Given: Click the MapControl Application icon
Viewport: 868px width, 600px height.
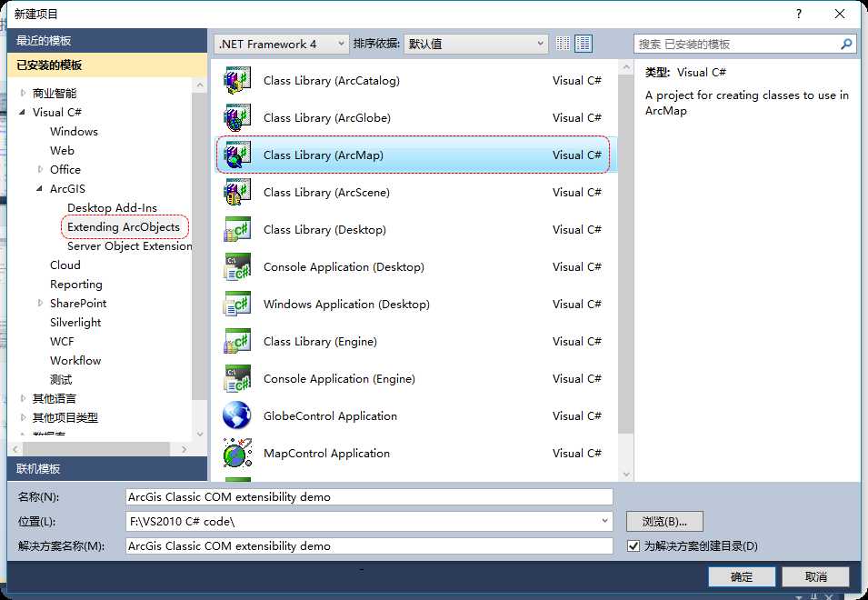Looking at the screenshot, I should 237,454.
